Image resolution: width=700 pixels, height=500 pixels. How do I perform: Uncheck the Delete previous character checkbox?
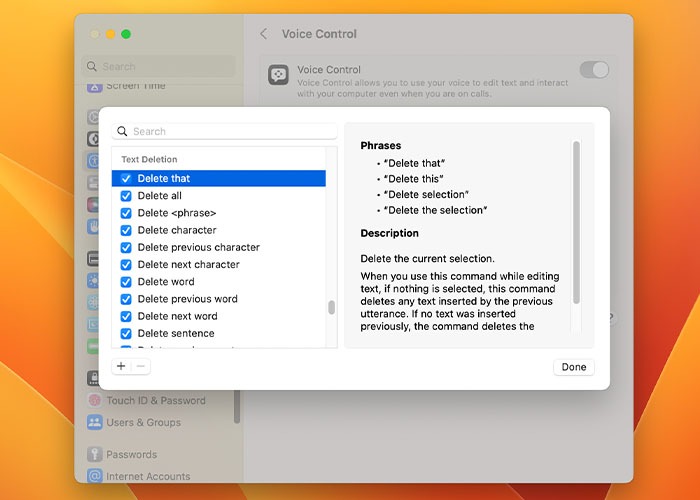tap(126, 247)
